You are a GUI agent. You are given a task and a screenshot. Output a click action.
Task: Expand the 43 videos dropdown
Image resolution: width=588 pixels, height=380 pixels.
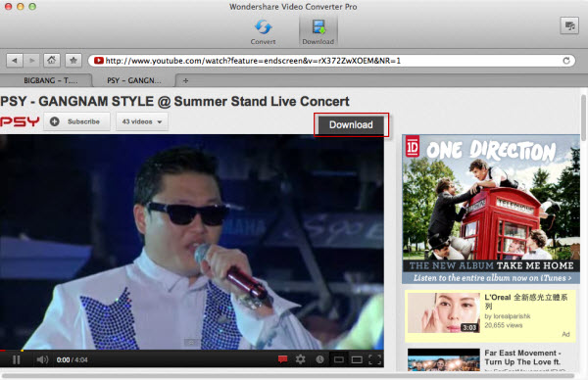tap(142, 121)
